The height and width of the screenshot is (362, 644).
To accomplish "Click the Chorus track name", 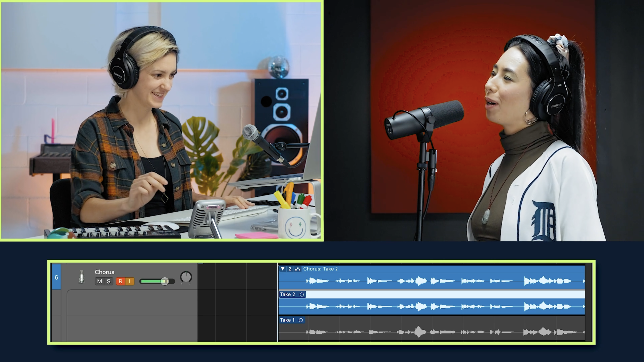I will (x=104, y=272).
